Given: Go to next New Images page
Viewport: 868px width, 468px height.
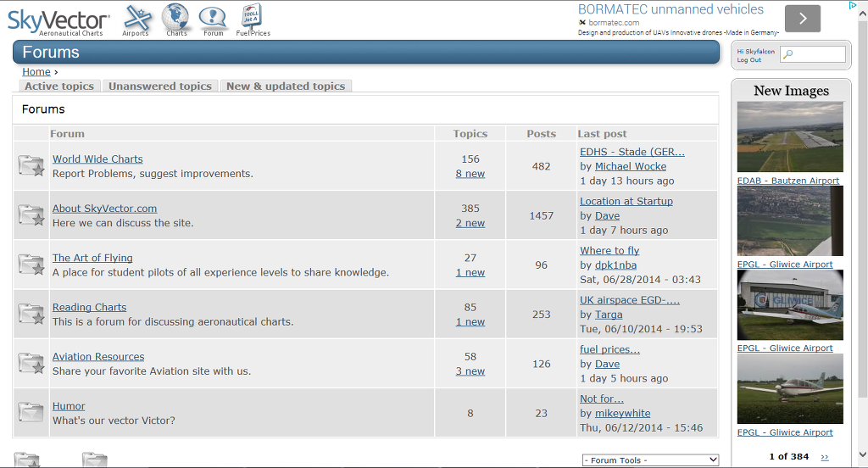Looking at the screenshot, I should pyautogui.click(x=825, y=457).
